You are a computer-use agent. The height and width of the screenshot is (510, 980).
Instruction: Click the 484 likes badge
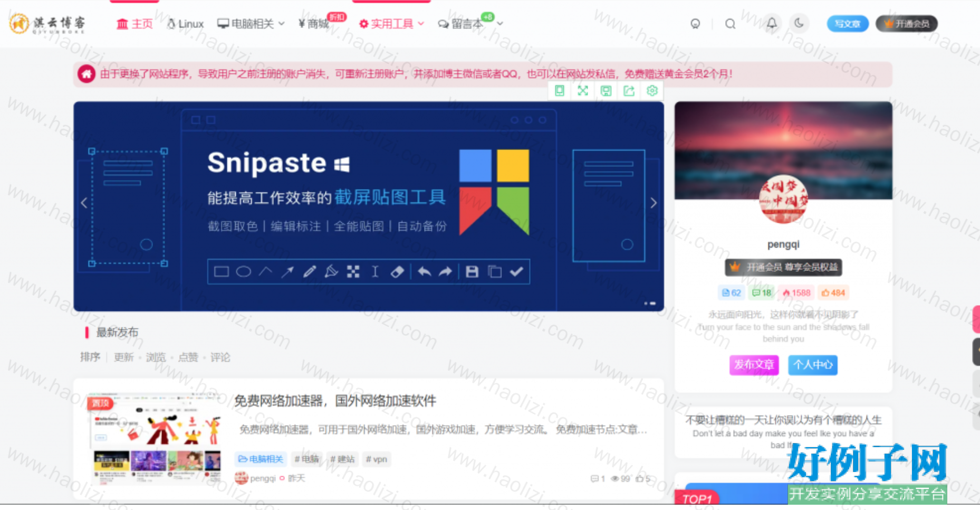click(x=833, y=293)
